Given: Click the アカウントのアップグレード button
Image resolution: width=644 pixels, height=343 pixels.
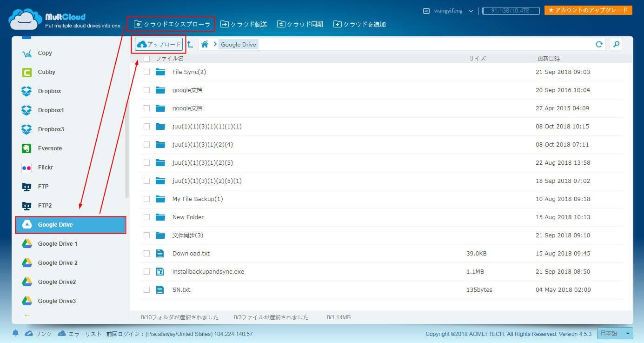Looking at the screenshot, I should point(588,10).
